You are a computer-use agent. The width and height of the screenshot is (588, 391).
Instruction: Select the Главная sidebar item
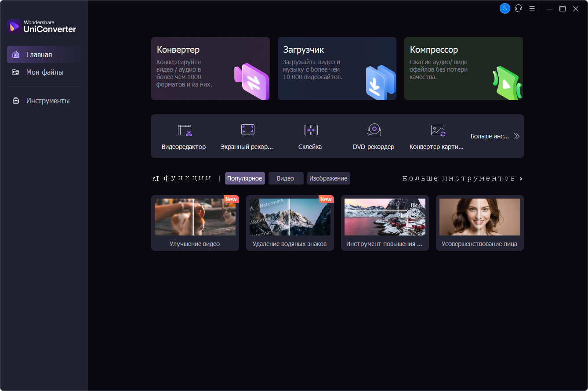[x=44, y=54]
